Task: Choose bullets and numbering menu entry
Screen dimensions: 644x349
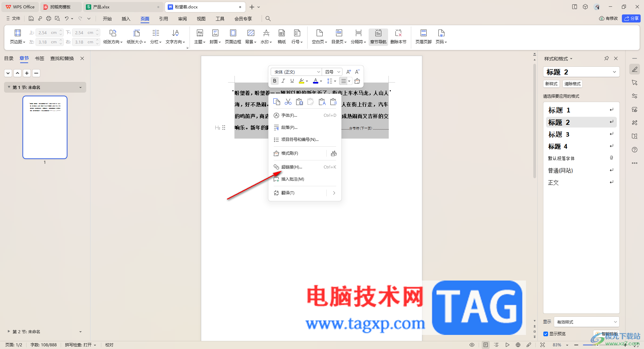Action: pos(305,140)
